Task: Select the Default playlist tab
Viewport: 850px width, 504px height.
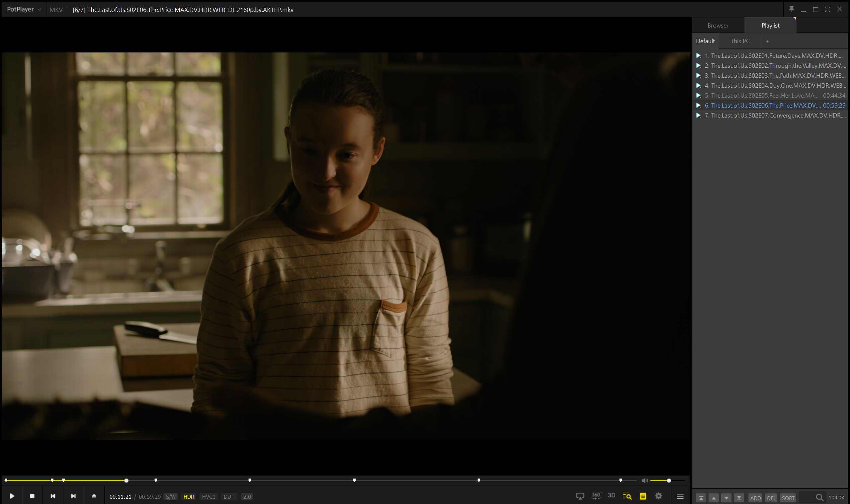Action: tap(705, 41)
